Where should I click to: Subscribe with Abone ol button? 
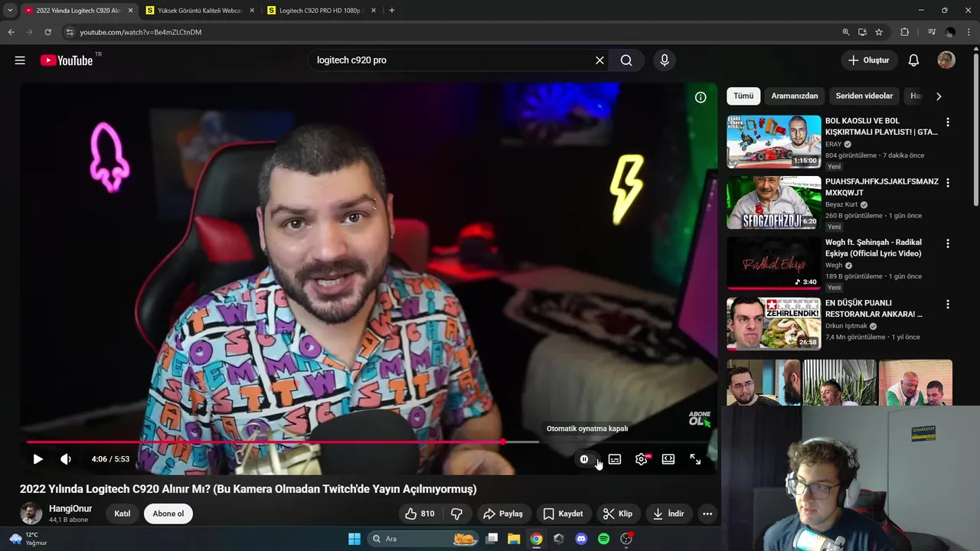[168, 514]
